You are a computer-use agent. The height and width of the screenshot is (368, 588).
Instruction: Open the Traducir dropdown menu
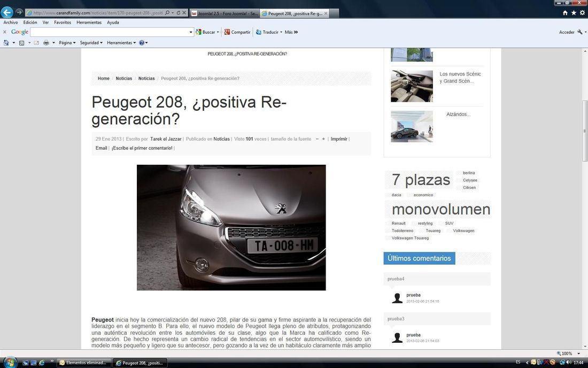click(x=281, y=32)
